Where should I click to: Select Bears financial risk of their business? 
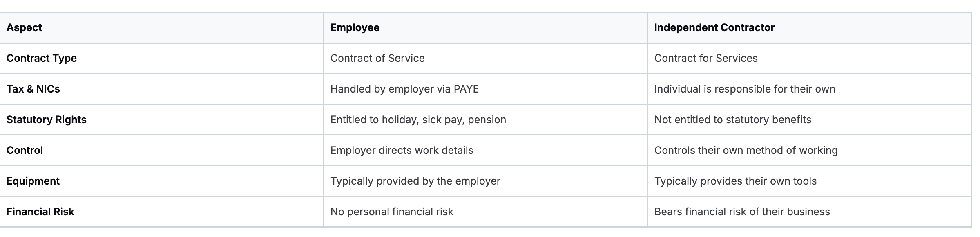pos(742,212)
